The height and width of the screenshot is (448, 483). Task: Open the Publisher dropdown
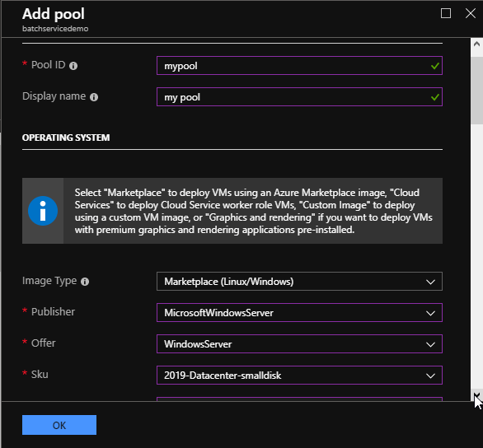[x=299, y=313]
